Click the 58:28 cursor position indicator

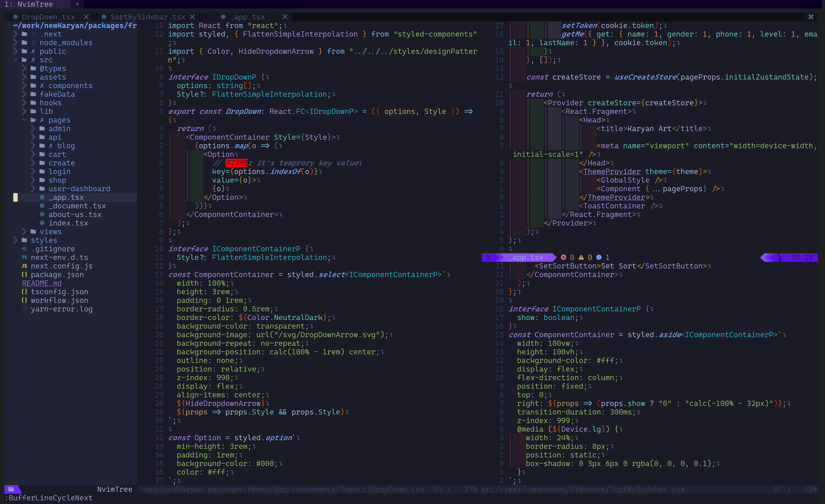(x=802, y=257)
